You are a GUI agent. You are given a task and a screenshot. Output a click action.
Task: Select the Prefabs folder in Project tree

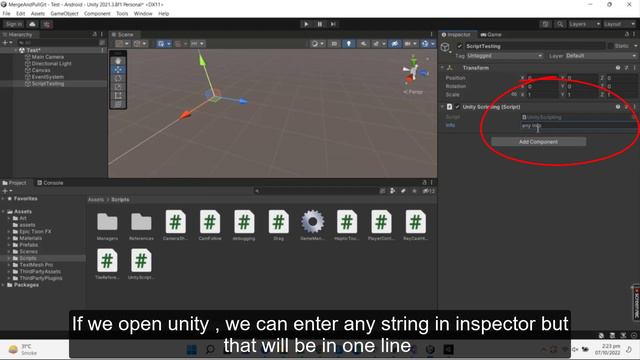tap(29, 245)
